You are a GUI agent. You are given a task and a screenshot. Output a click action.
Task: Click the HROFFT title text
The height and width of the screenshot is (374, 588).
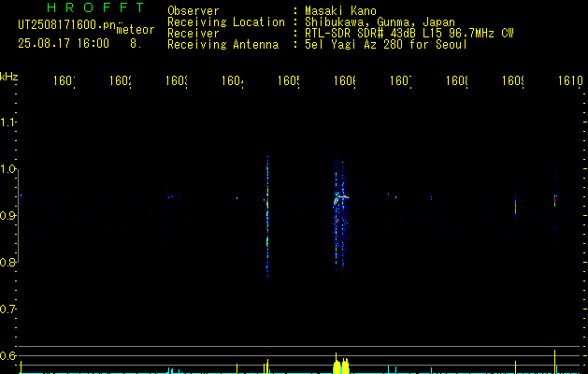(x=96, y=7)
